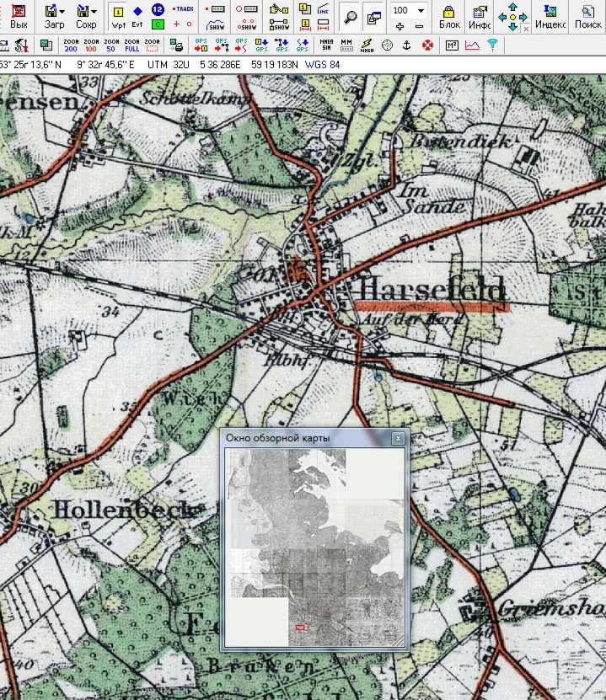The height and width of the screenshot is (700, 606).
Task: Click the UTM 32U coordinate readout
Action: 169,65
